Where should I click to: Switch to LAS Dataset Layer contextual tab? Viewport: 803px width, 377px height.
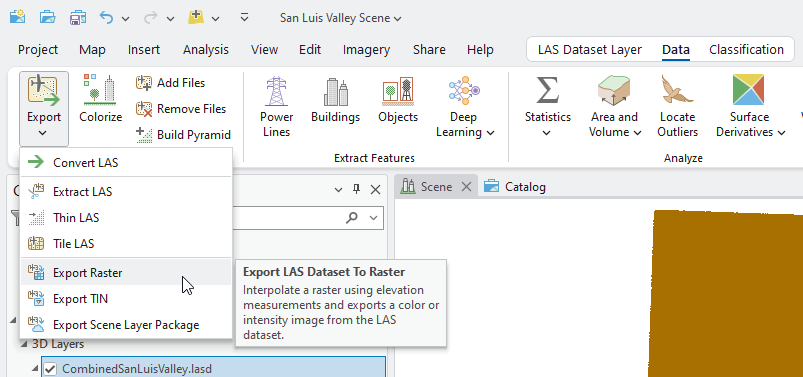pos(589,50)
